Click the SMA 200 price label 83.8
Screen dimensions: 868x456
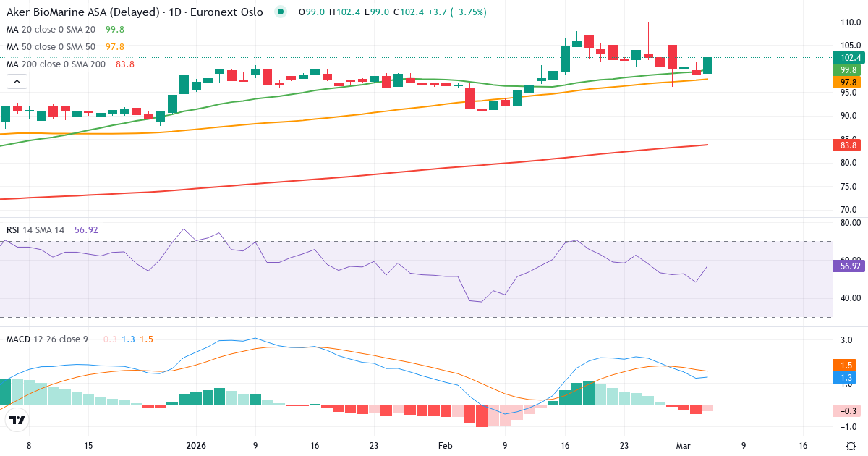(x=847, y=145)
